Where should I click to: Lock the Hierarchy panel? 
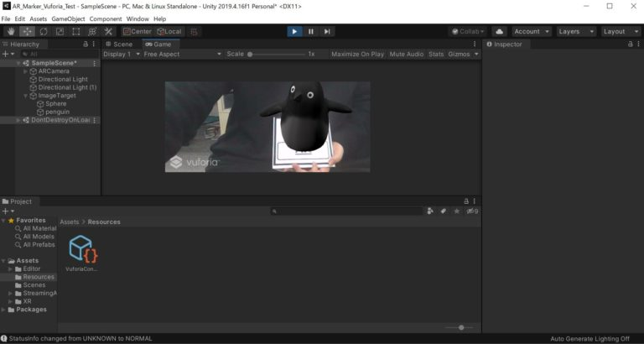point(86,44)
